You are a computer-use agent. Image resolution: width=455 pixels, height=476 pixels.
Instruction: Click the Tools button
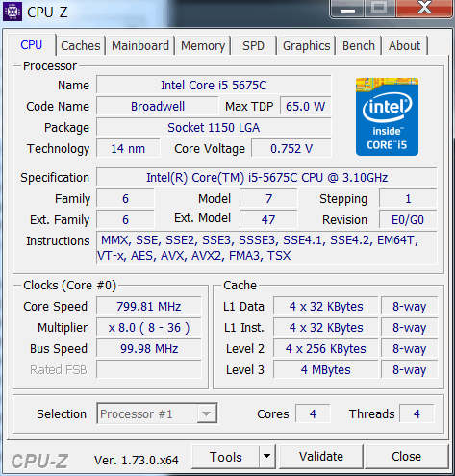[225, 457]
